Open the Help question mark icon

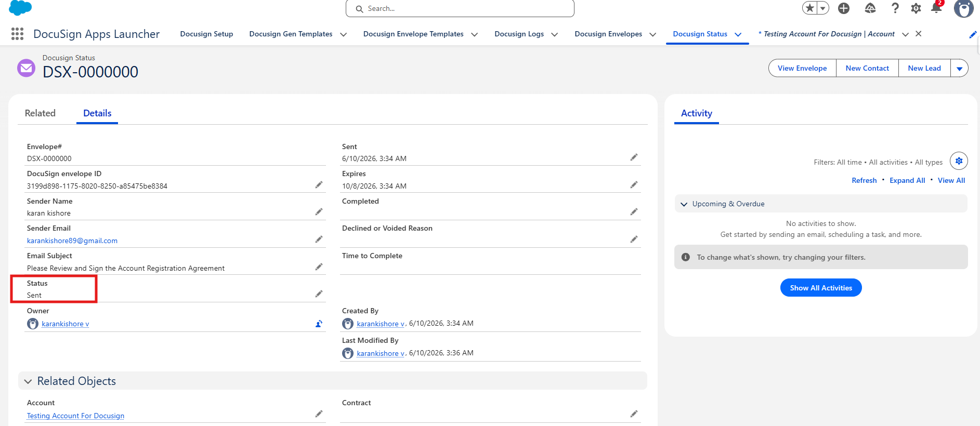(x=895, y=8)
